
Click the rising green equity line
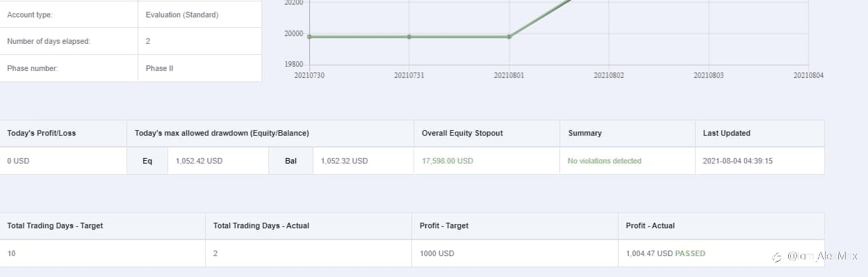point(540,18)
